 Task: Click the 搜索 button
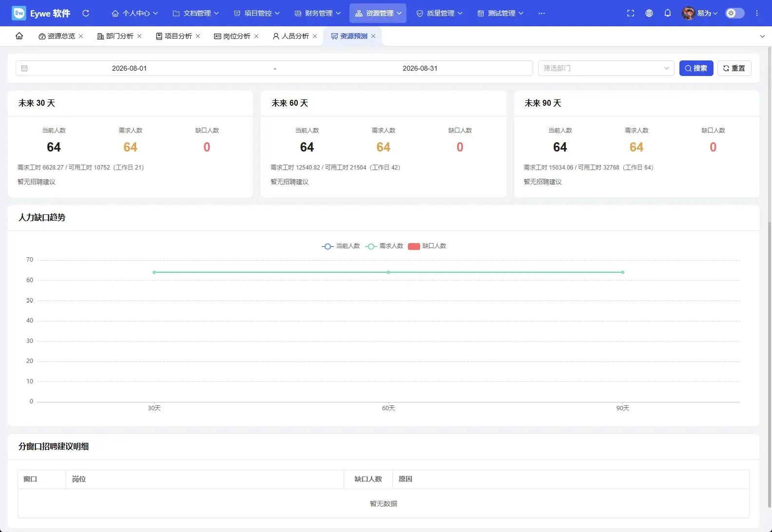click(x=696, y=68)
